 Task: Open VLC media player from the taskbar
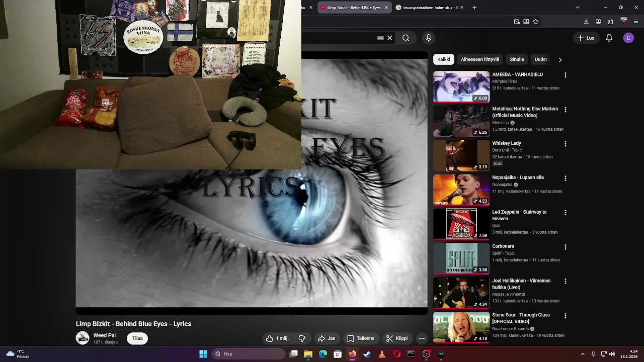382,354
